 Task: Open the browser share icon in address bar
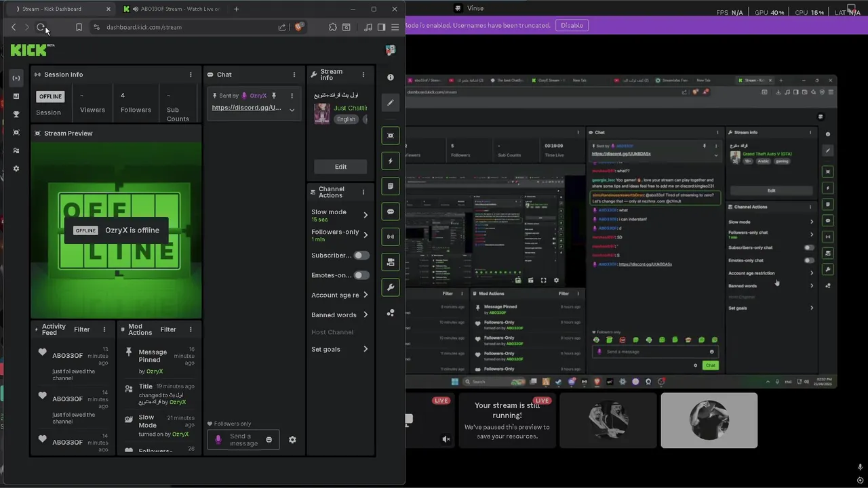281,27
